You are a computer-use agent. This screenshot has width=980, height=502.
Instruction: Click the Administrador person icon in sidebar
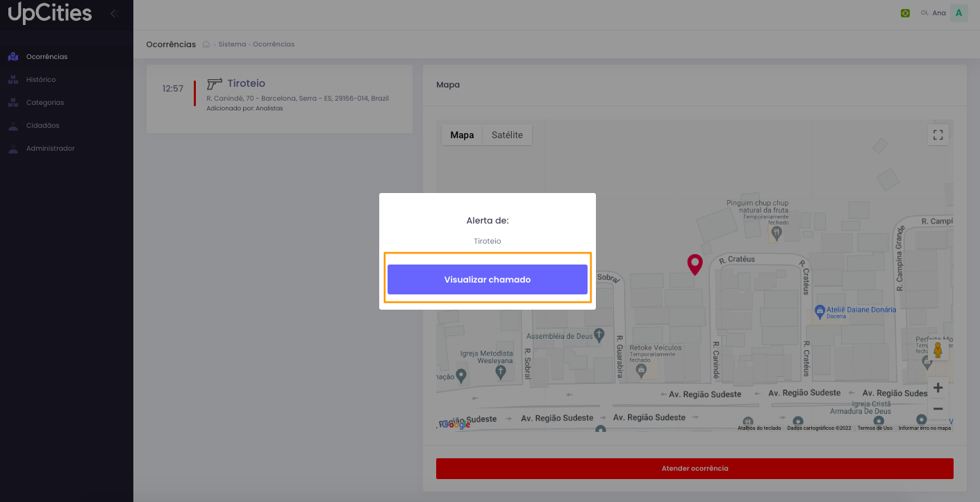coord(13,149)
